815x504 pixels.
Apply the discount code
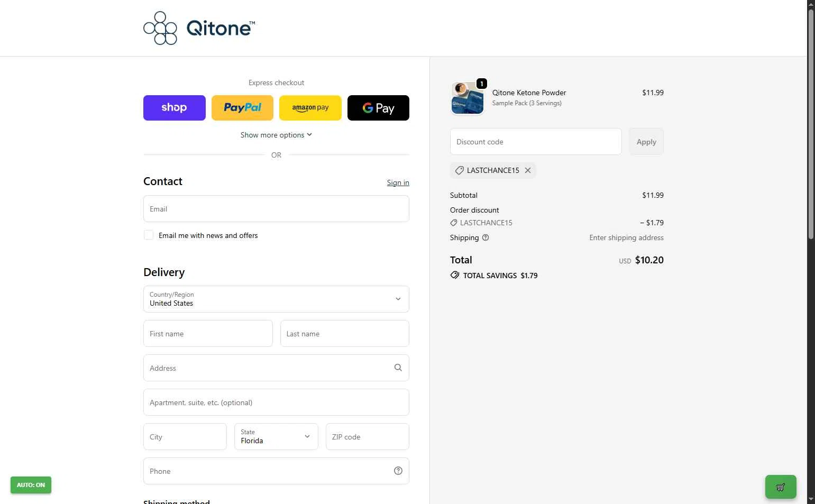[646, 142]
